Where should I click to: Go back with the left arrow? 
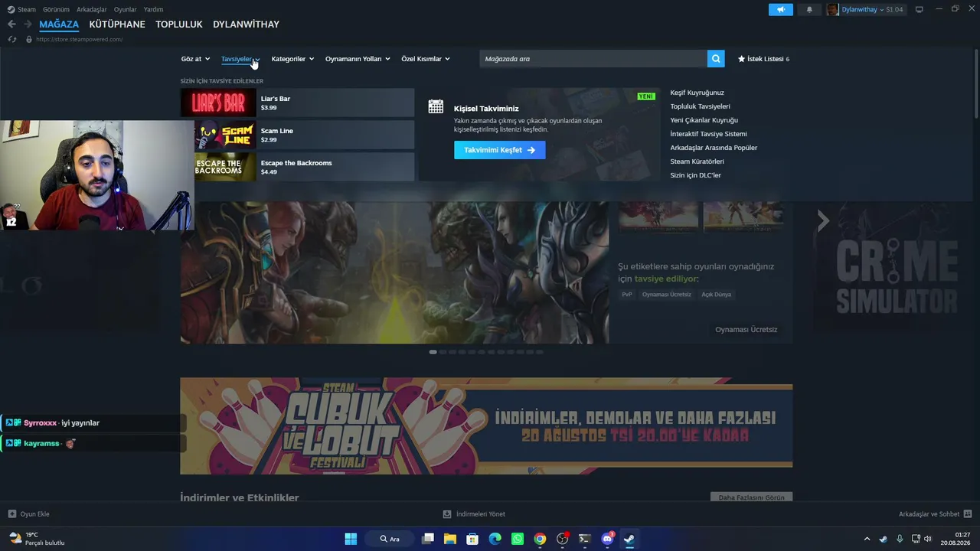(x=11, y=24)
